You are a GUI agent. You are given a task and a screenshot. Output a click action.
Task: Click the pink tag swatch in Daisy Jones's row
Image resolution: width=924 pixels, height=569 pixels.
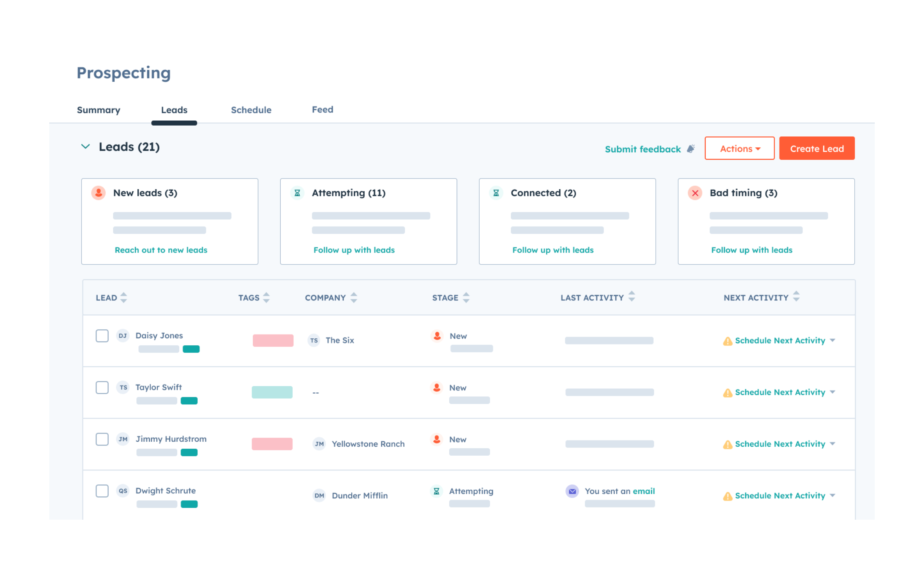click(272, 340)
